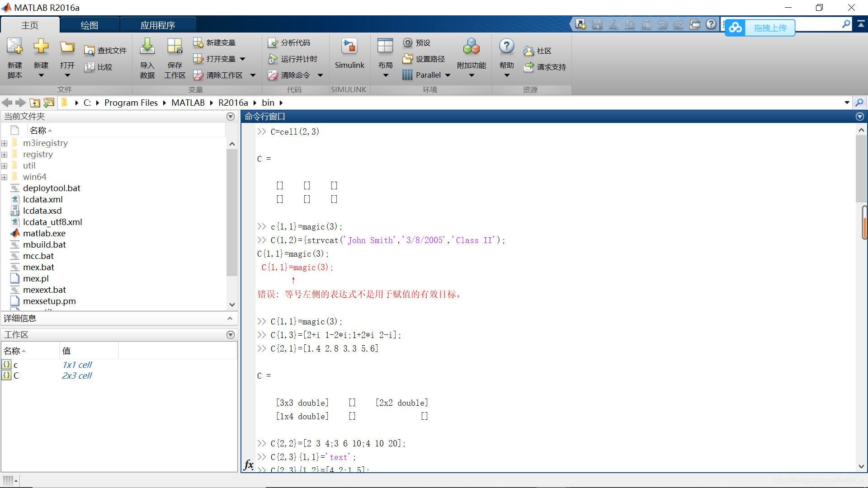868x488 pixels.
Task: Open Current Folder panel actions menu
Action: point(231,117)
